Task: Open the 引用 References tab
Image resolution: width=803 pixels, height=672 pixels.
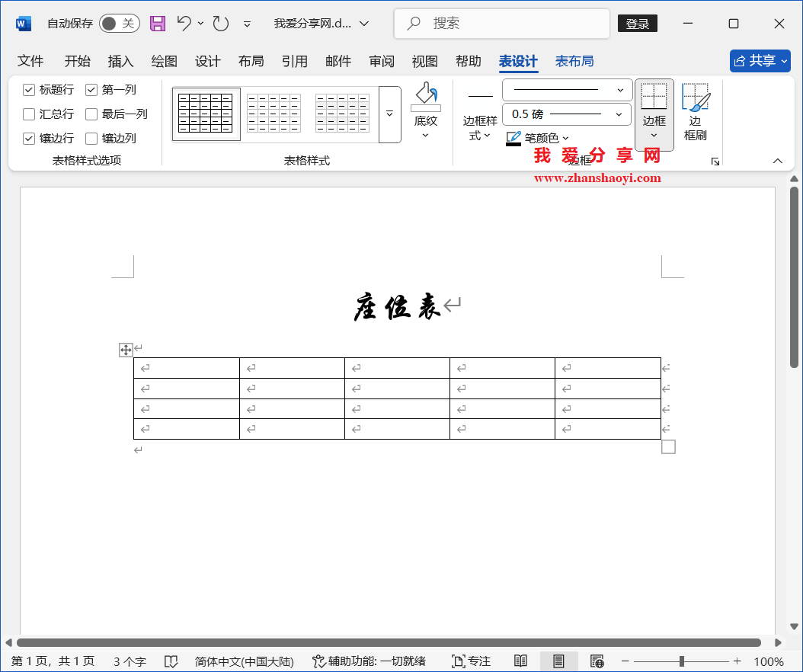Action: [295, 62]
